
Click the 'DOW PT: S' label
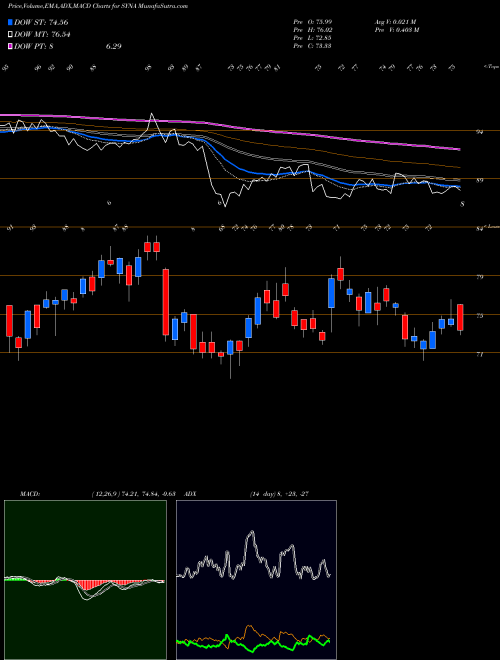click(x=34, y=46)
